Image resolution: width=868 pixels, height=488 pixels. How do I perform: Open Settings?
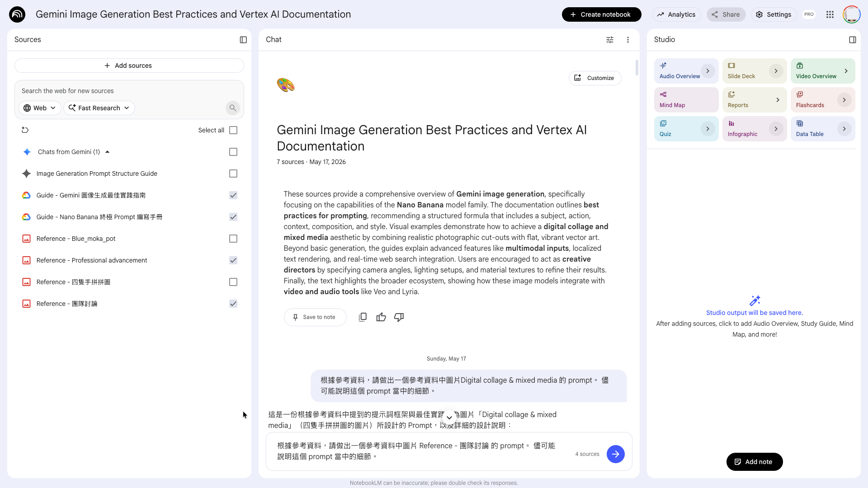click(x=774, y=14)
